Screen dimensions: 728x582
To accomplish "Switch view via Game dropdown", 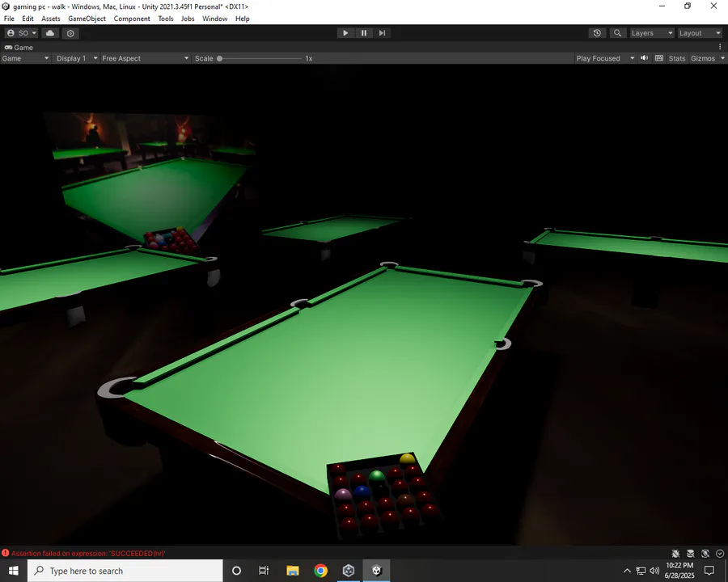I will pyautogui.click(x=26, y=58).
